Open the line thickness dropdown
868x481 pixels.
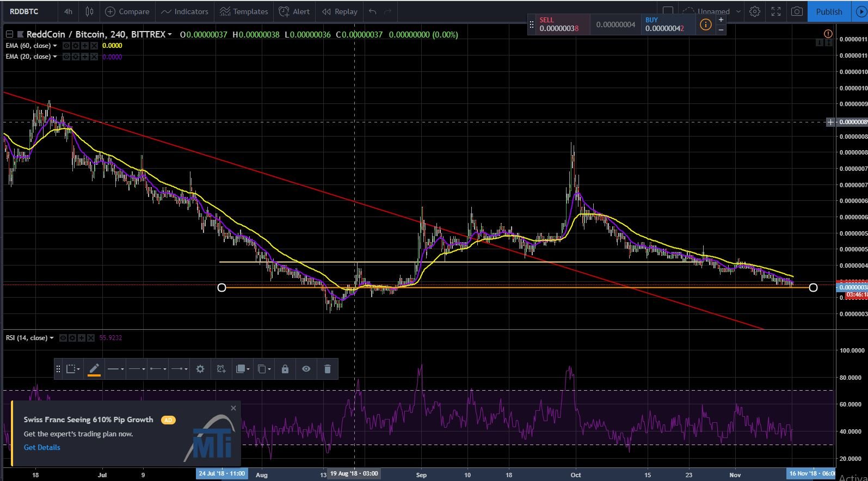coord(115,369)
